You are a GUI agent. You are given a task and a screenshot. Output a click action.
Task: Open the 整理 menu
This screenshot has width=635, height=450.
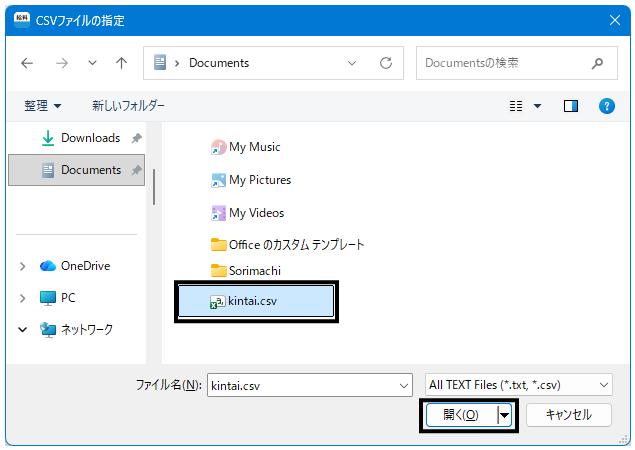[43, 106]
